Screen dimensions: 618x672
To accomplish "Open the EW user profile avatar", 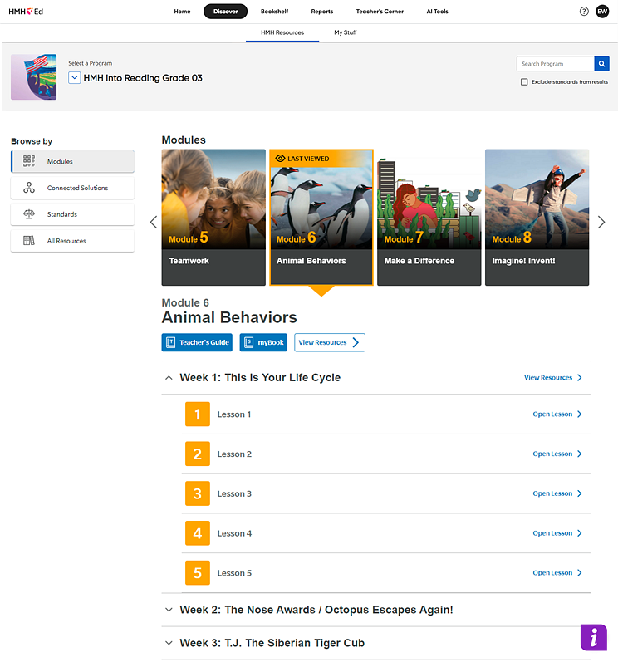I will pyautogui.click(x=602, y=12).
